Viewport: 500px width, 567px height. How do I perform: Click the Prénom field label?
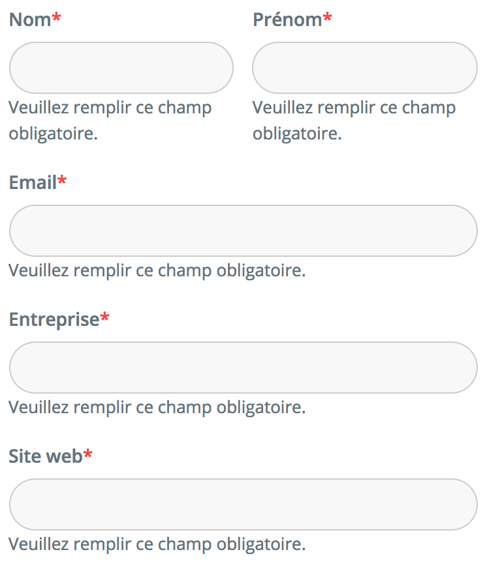coord(287,20)
